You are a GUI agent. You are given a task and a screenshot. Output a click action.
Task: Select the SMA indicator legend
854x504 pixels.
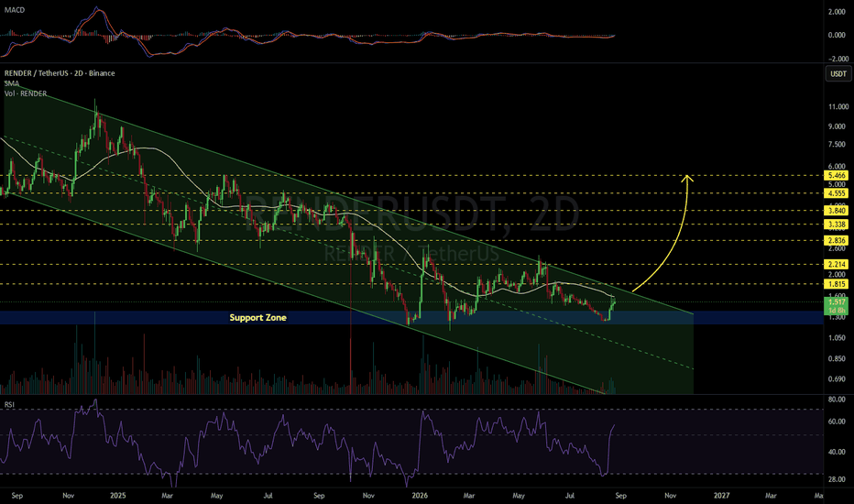coord(11,83)
